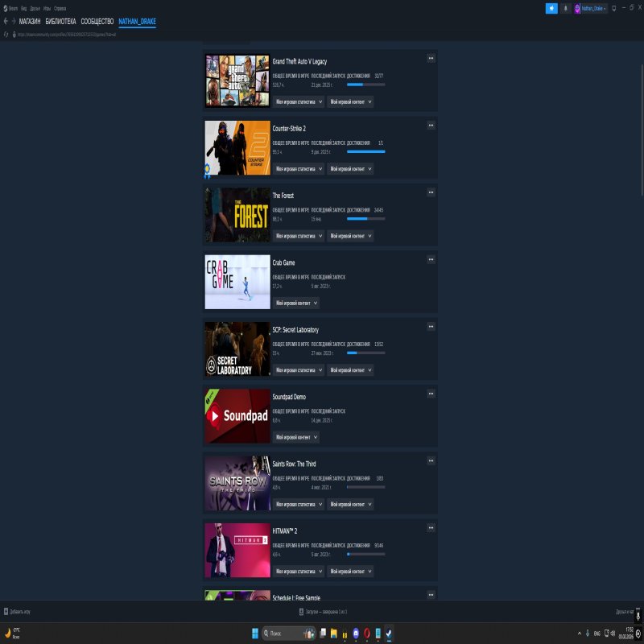Open the options ellipsis for Counter-Strike 2

[x=431, y=126]
